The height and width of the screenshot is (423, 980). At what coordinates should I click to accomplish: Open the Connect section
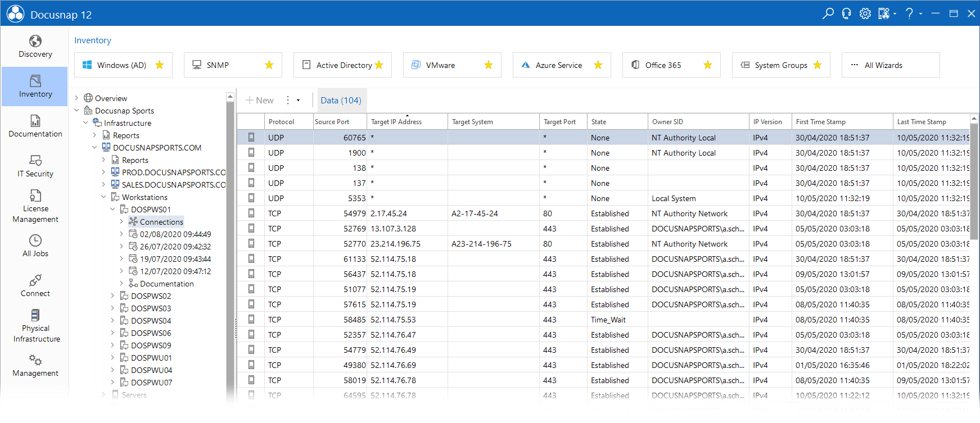coord(35,286)
